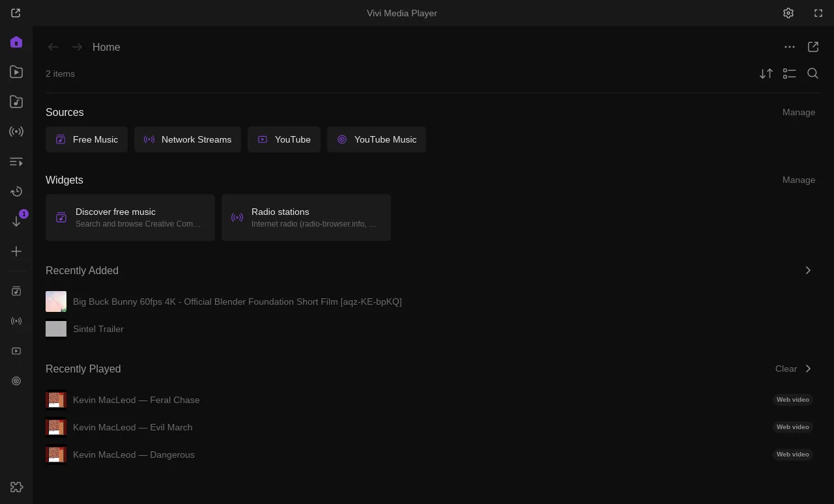Go back with the left arrow

tap(53, 47)
